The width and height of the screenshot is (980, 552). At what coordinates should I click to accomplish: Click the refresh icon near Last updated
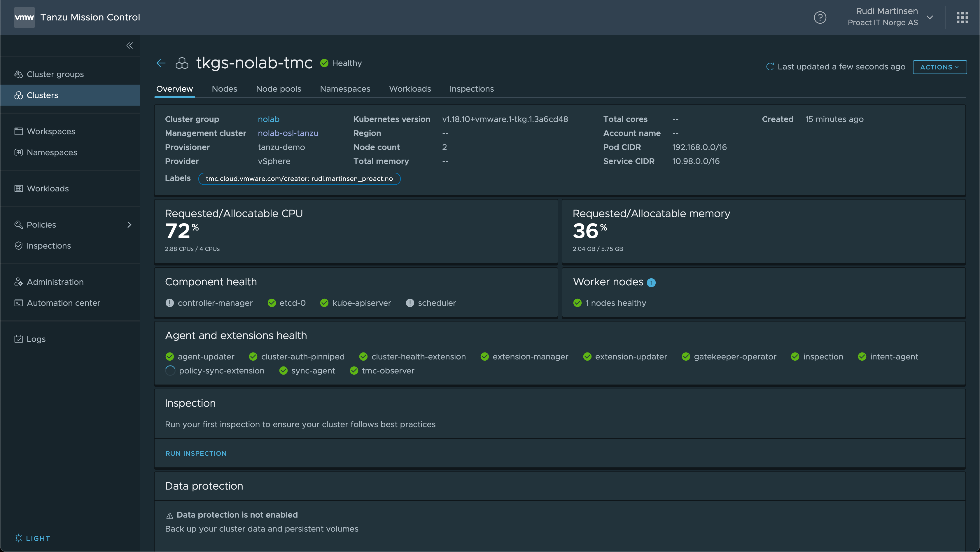point(770,67)
